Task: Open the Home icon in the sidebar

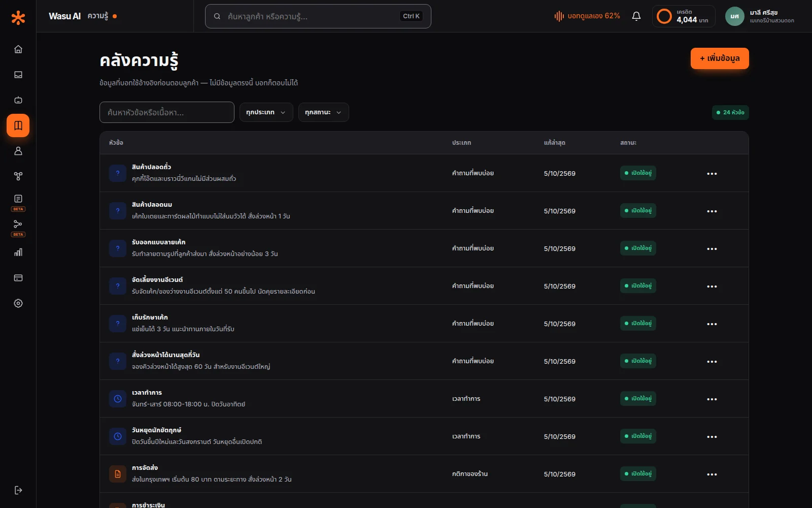Action: click(18, 49)
